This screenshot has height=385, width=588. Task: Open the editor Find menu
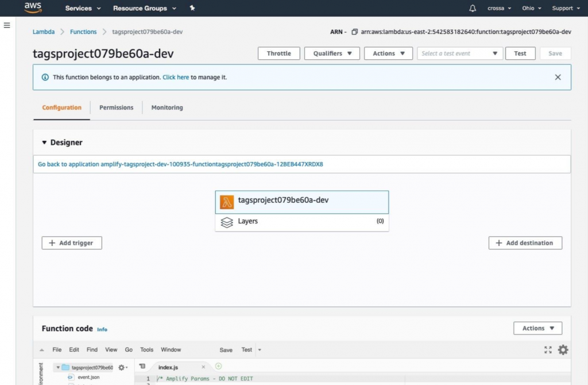tap(92, 350)
